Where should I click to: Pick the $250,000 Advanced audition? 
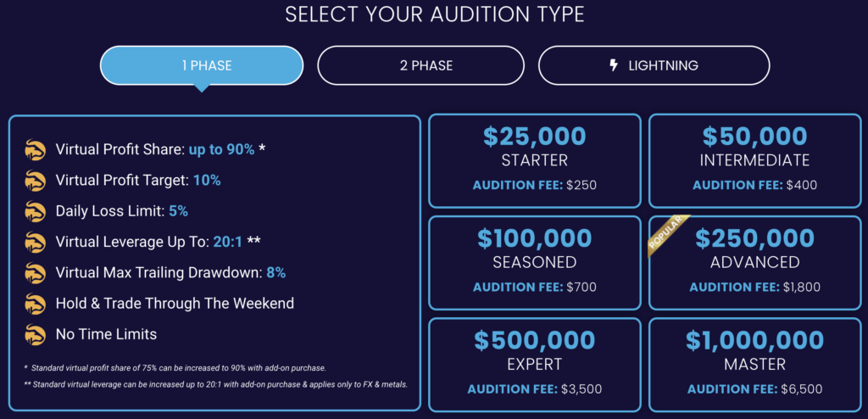(755, 263)
